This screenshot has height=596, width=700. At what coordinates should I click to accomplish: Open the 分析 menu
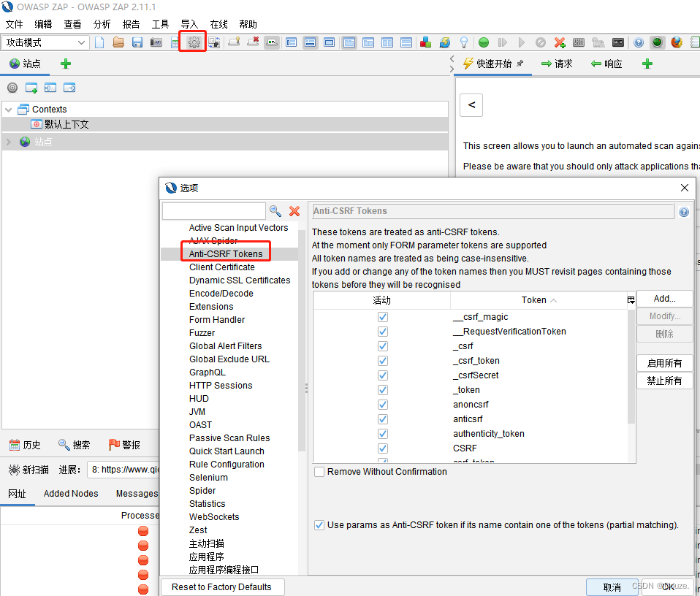[102, 24]
